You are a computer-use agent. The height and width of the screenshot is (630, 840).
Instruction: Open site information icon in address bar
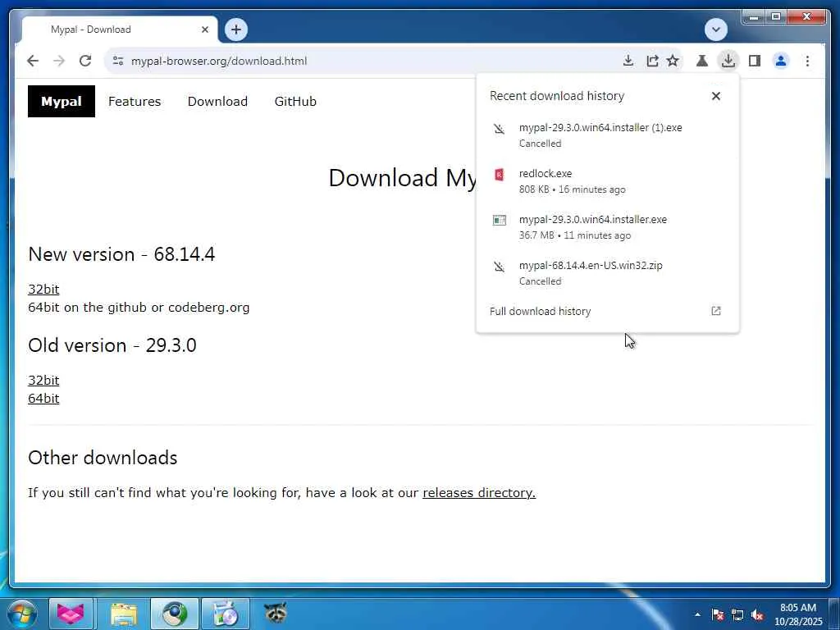click(118, 61)
